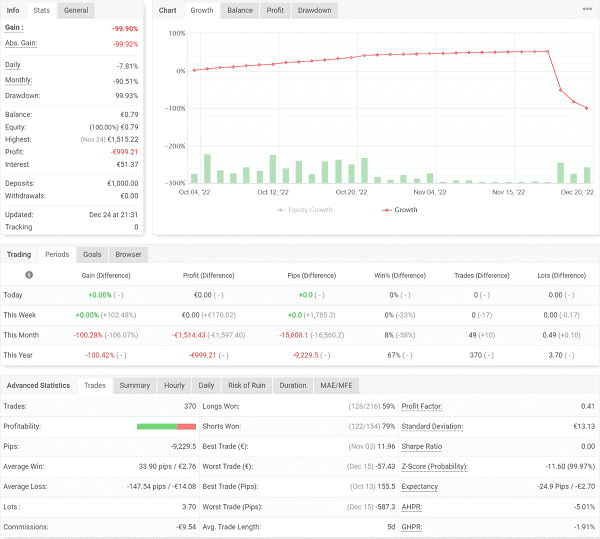Click the last growth chart data point
600x539 pixels.
tap(586, 108)
